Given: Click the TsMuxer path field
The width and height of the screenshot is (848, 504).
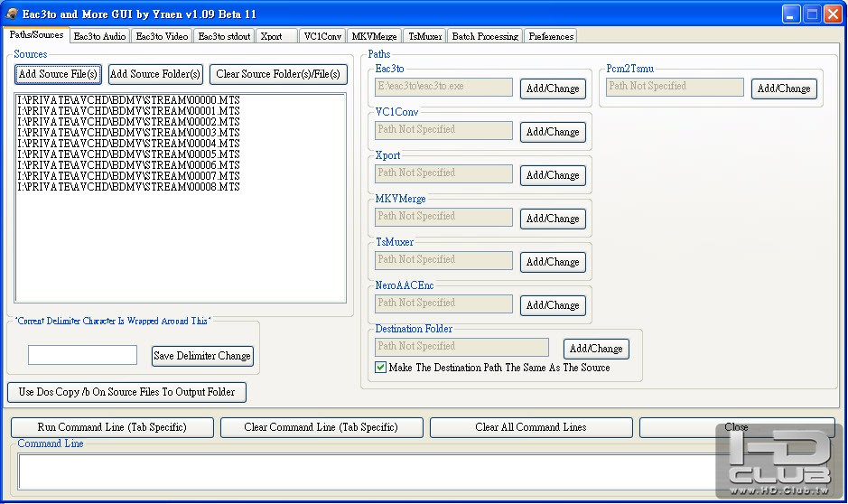Looking at the screenshot, I should [x=443, y=259].
